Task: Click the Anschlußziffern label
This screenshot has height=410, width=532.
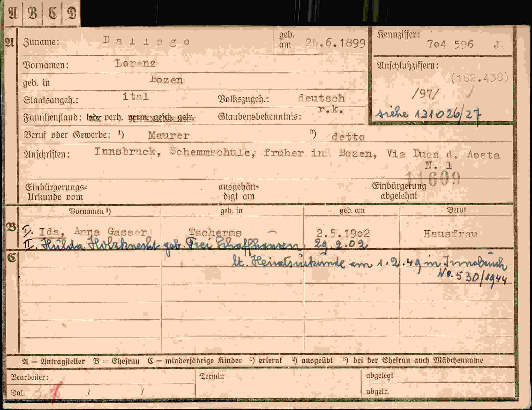Action: click(408, 65)
